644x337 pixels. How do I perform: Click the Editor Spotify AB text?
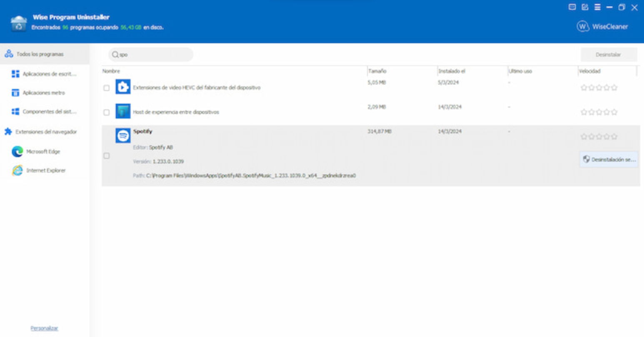click(x=153, y=147)
